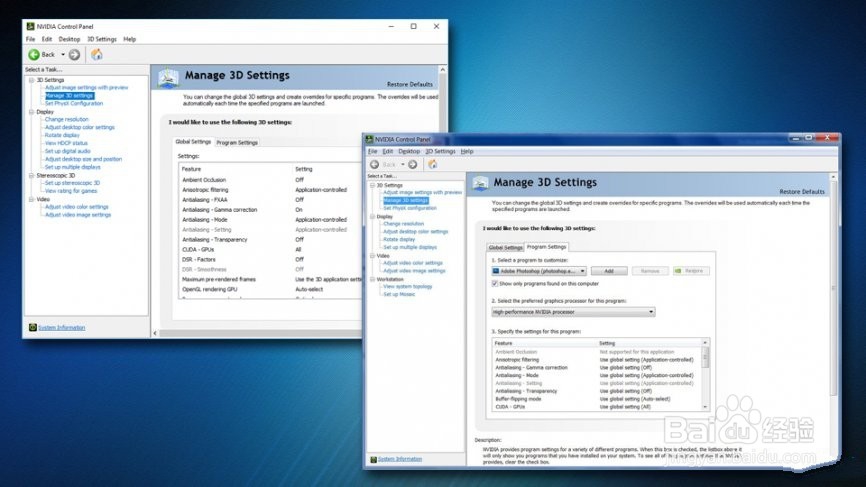The width and height of the screenshot is (866, 487).
Task: Select 'Set up digital audio' in left window
Action: [x=67, y=151]
